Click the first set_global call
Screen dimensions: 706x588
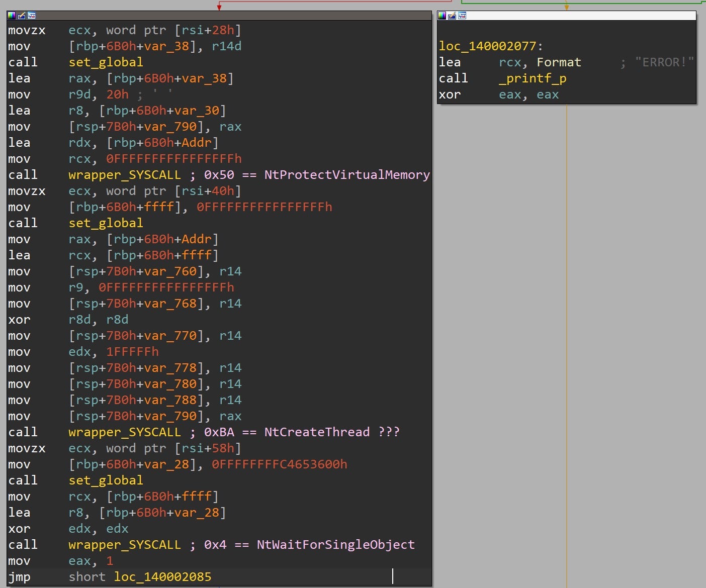(x=106, y=62)
